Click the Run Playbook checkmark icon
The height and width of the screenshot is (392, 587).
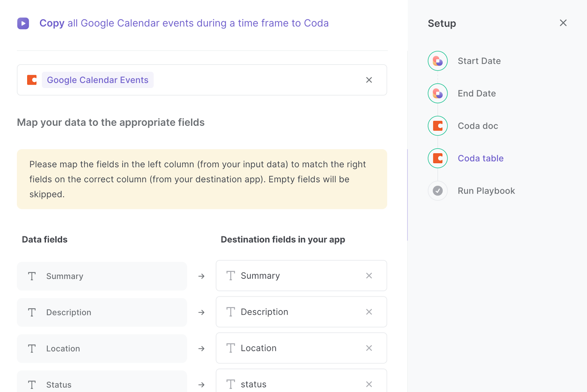pos(438,191)
